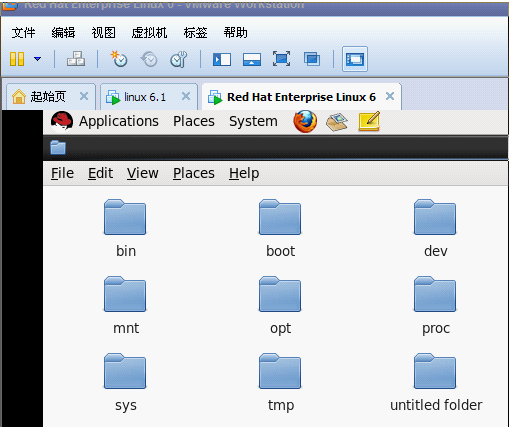
Task: Click the file browser window folder icon
Action: 58,147
